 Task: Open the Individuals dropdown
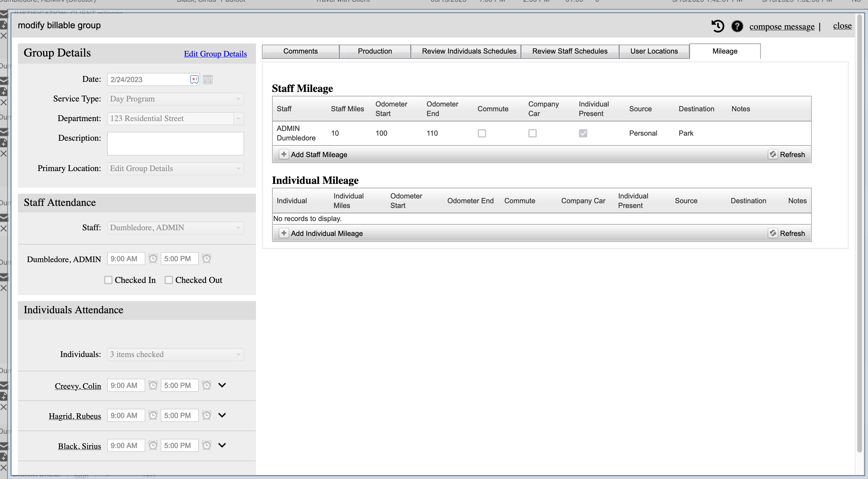(x=175, y=354)
